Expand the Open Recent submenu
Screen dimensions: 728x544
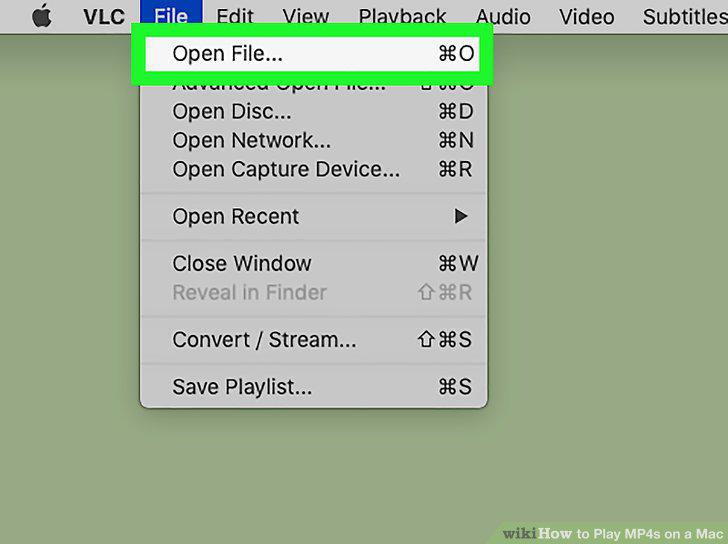pyautogui.click(x=313, y=216)
